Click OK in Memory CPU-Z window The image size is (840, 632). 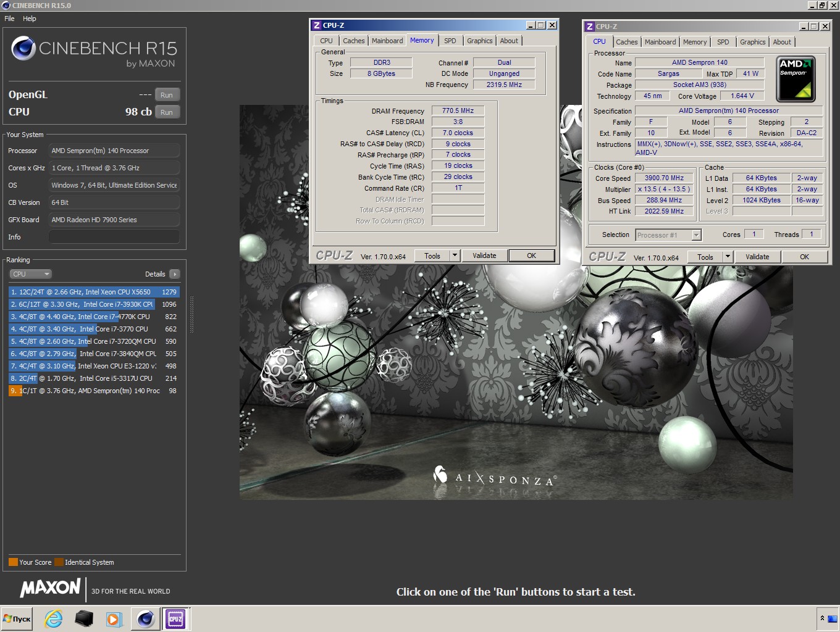(531, 256)
